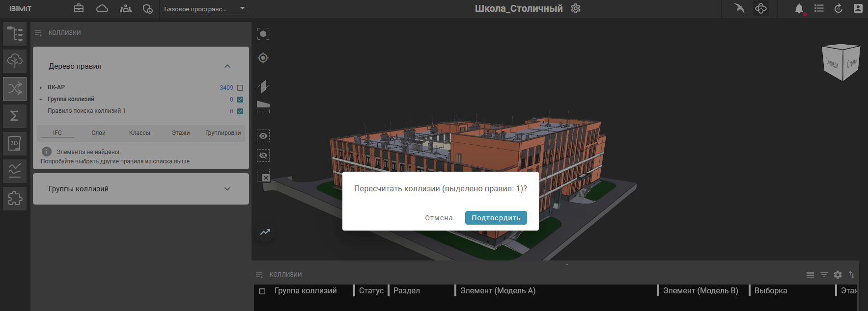The width and height of the screenshot is (868, 311).
Task: Switch to the Слои tab
Action: (98, 133)
